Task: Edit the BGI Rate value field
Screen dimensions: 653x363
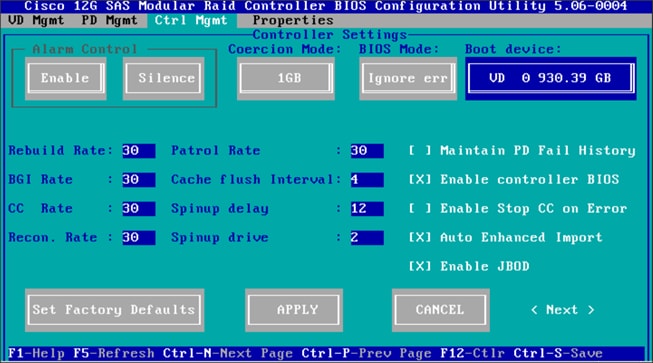Action: [139, 180]
